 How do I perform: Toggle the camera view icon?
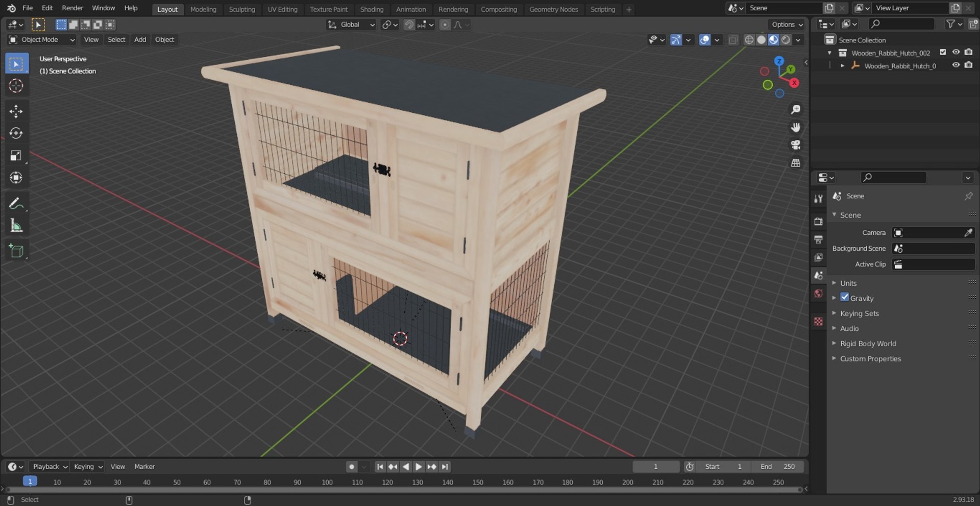(795, 145)
